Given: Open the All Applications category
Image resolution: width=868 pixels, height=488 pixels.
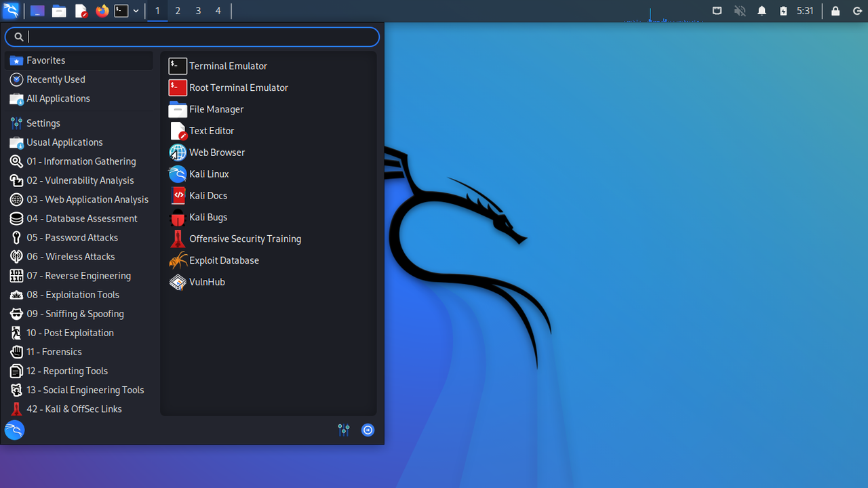Looking at the screenshot, I should (x=57, y=98).
